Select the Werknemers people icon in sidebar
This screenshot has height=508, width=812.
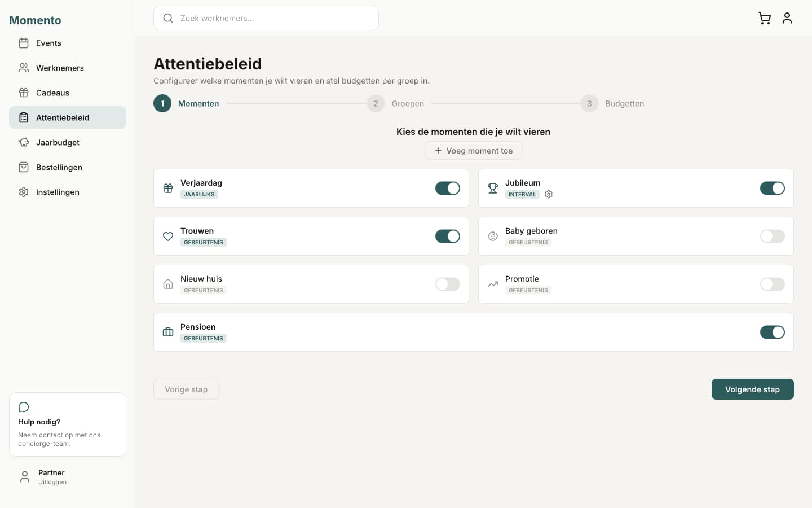coord(24,68)
